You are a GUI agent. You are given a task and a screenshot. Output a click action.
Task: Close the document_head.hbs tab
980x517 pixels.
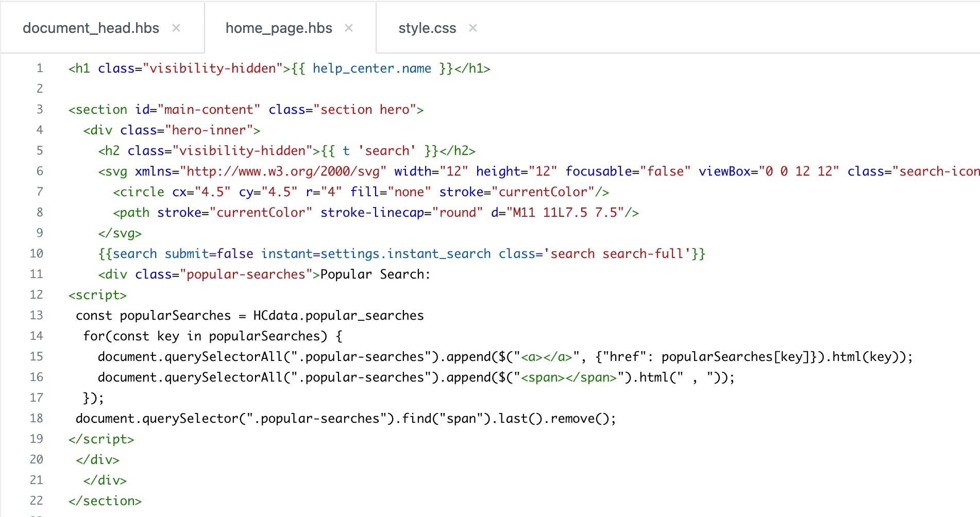[176, 28]
